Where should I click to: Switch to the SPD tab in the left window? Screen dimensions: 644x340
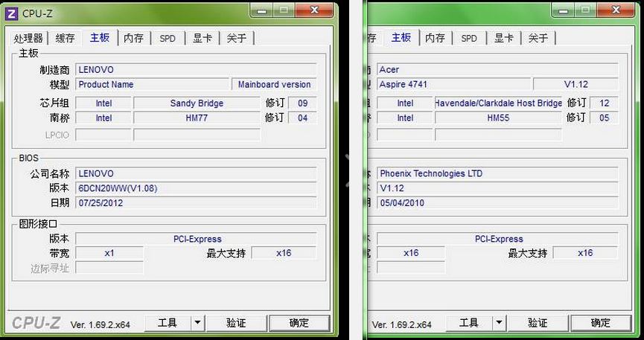click(x=168, y=38)
